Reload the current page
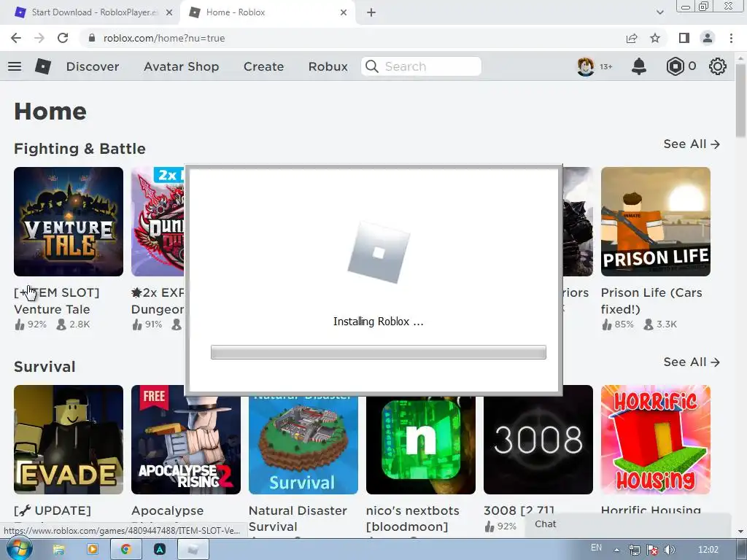747x560 pixels. pyautogui.click(x=63, y=38)
